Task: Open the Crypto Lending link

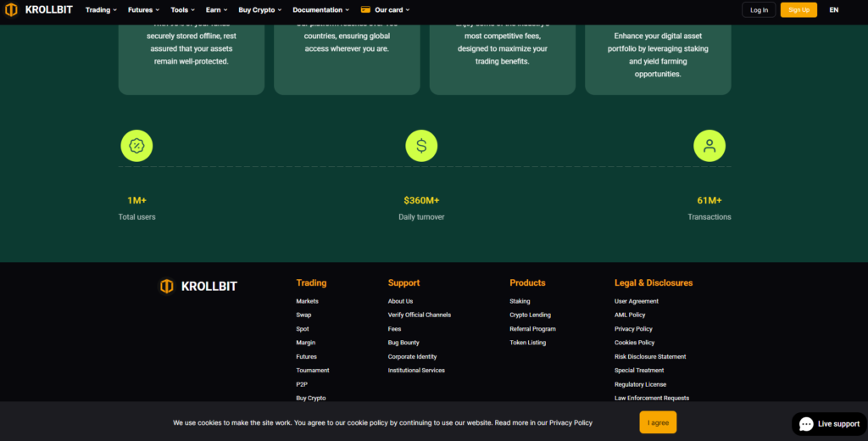Action: (530, 315)
